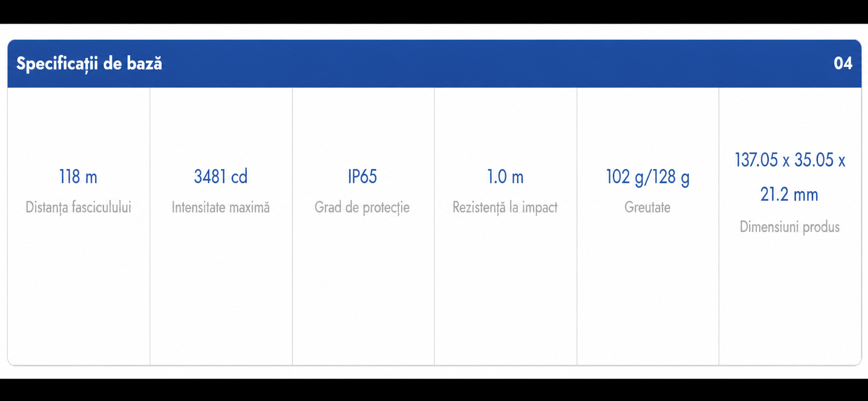Click the 'Intensitate maximă' label

click(x=221, y=207)
